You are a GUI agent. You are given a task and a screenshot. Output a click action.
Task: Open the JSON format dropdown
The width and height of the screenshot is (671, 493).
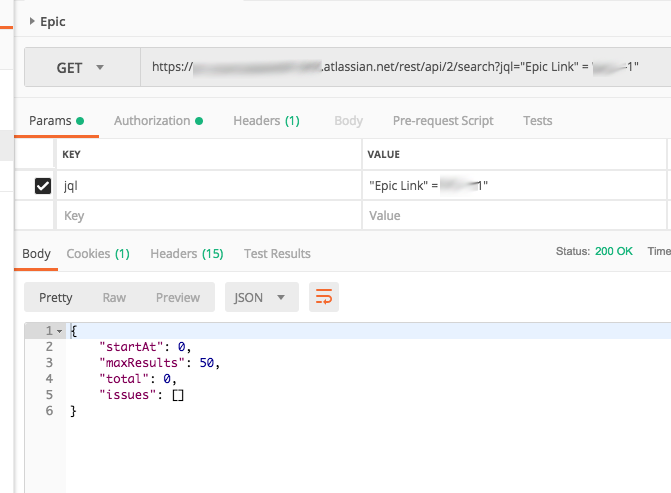click(261, 297)
